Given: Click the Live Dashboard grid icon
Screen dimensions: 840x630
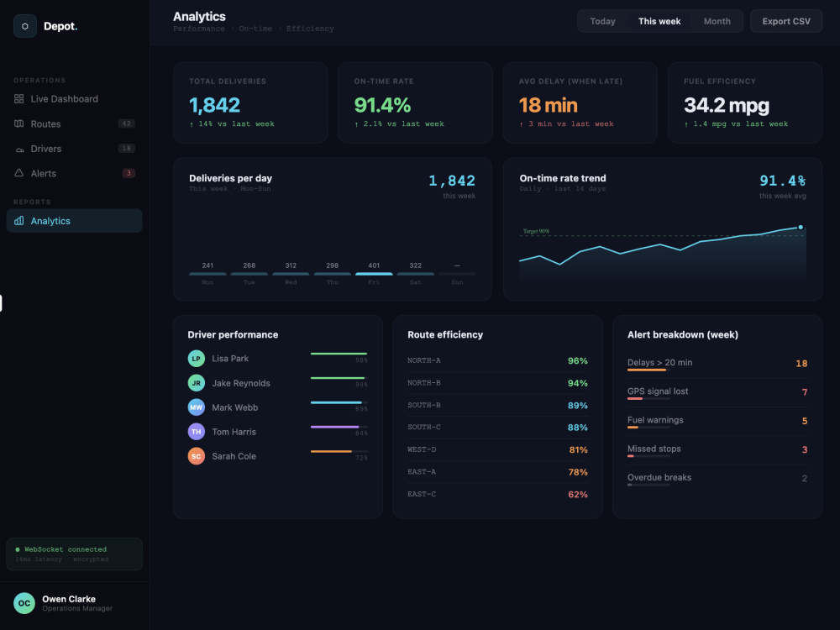Looking at the screenshot, I should (x=18, y=98).
